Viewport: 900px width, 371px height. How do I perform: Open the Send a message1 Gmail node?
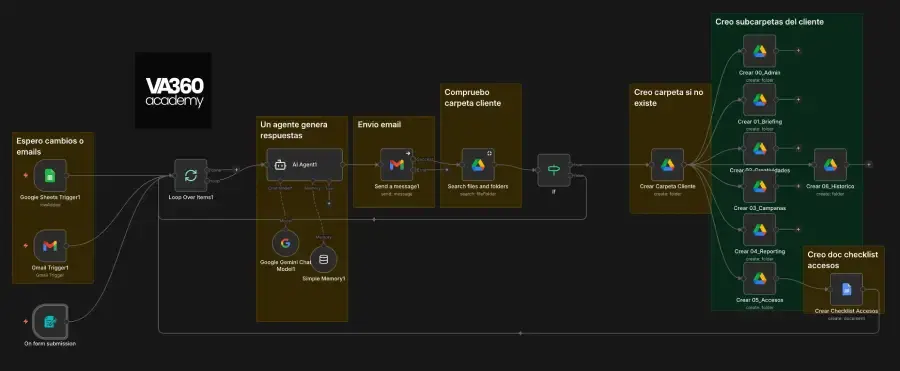(x=397, y=165)
